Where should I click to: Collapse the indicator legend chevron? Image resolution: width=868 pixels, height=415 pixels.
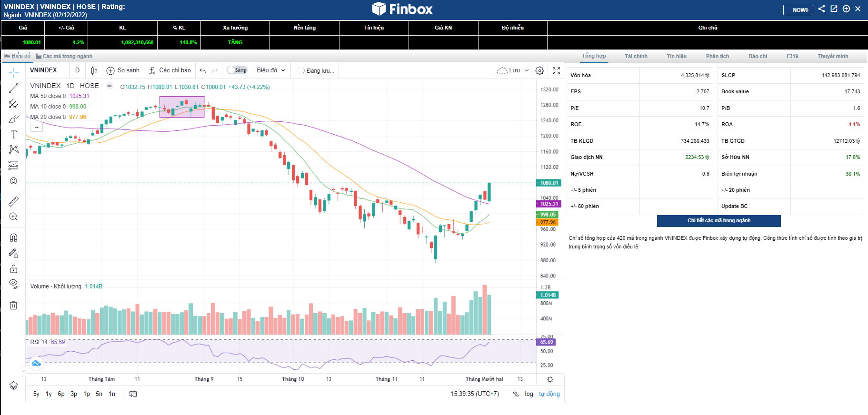[x=37, y=128]
